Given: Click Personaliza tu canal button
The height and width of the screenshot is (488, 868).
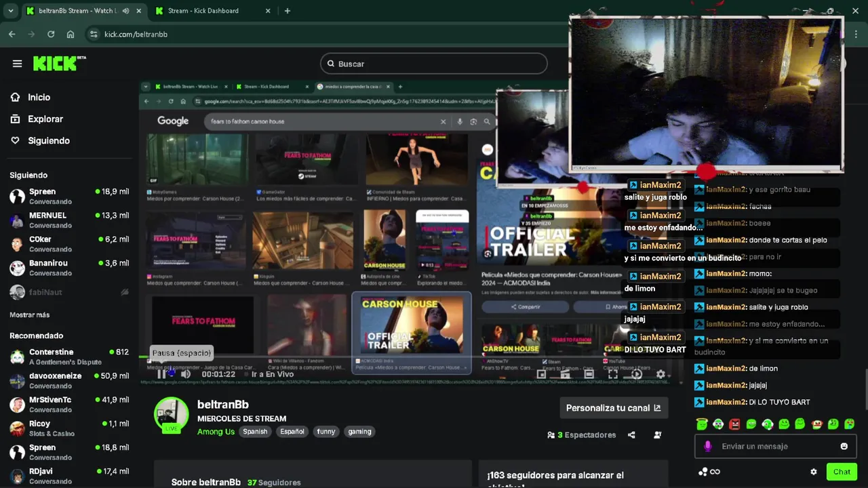Looking at the screenshot, I should [613, 408].
